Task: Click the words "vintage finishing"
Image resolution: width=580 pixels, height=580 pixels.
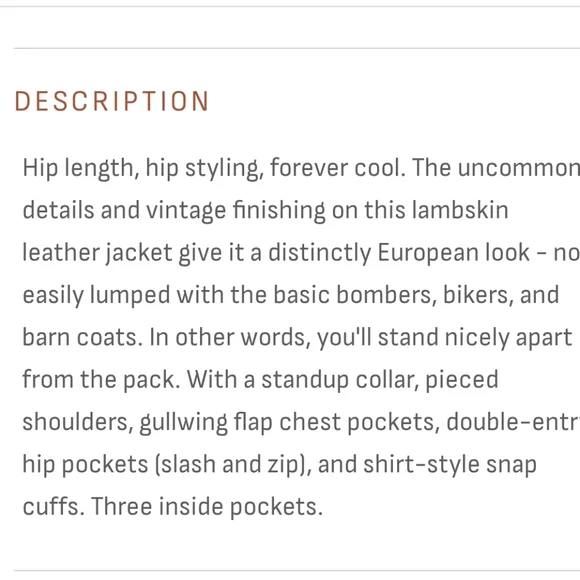Action: click(x=235, y=210)
